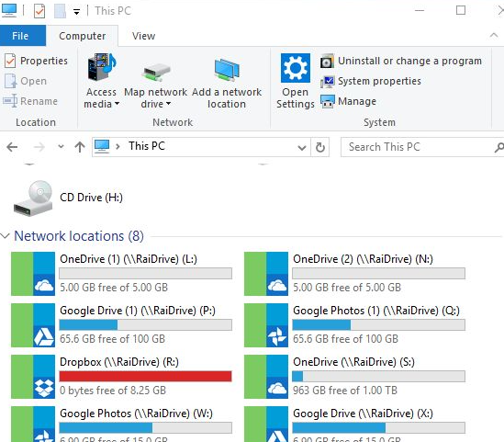The image size is (504, 442).
Task: Click the Map network drive icon
Action: pos(156,72)
